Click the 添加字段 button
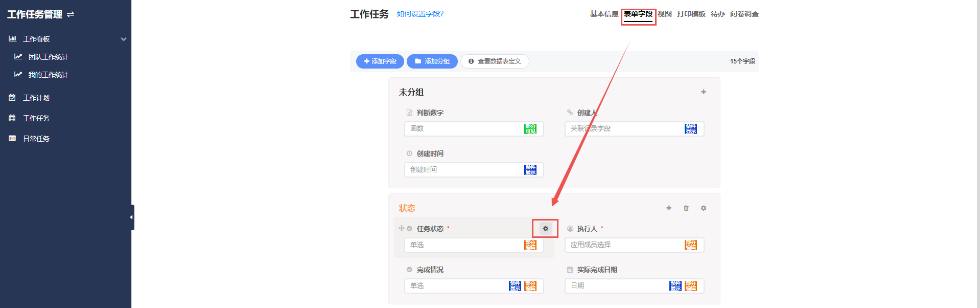Viewport: 980px width, 308px height. click(380, 61)
